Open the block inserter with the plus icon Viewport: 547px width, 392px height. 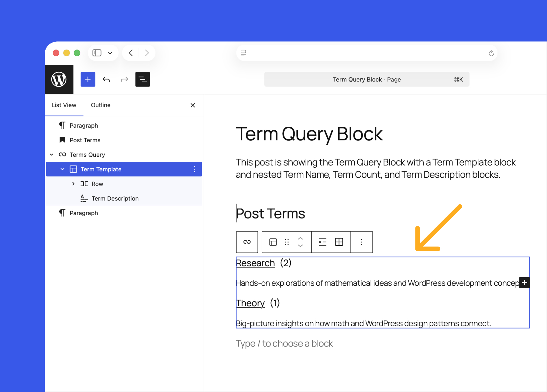pyautogui.click(x=88, y=79)
